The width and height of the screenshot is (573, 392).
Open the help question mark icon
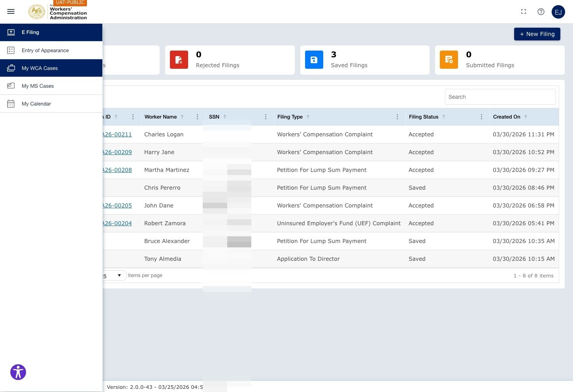click(541, 11)
